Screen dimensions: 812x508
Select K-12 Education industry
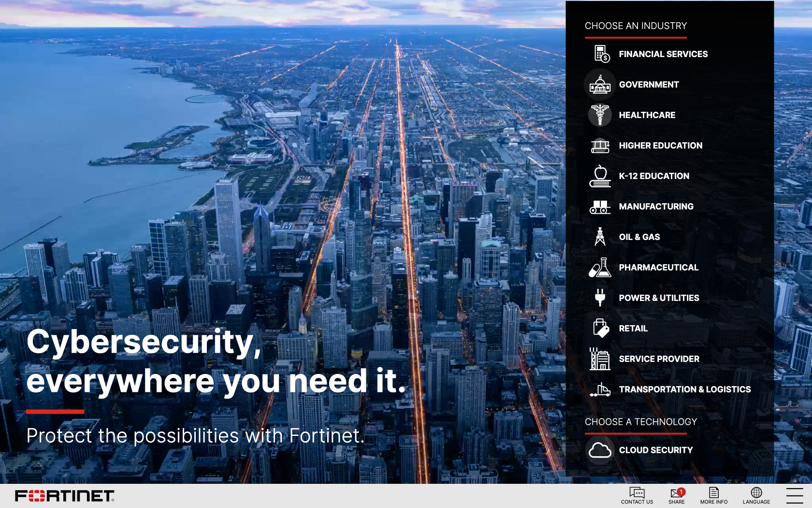coord(654,176)
